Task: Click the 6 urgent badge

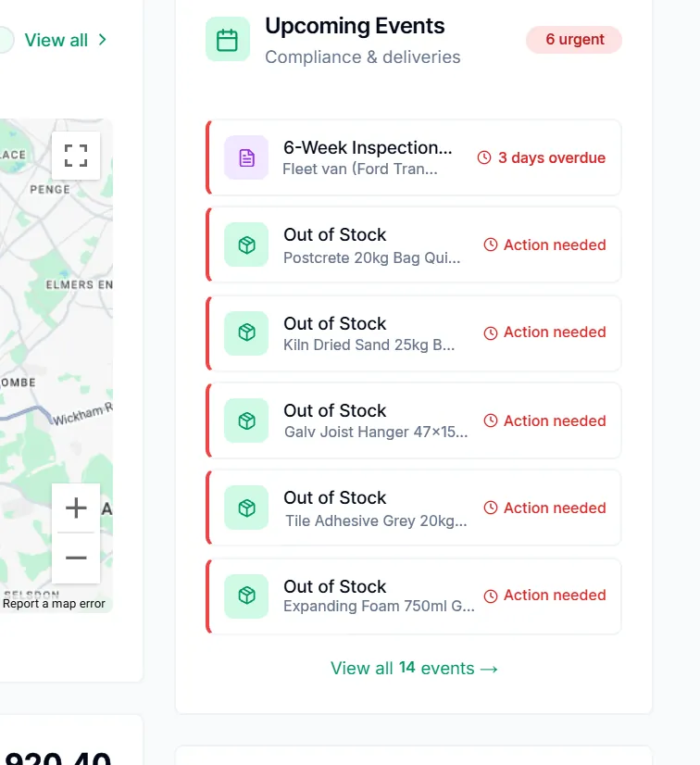Action: pyautogui.click(x=574, y=40)
